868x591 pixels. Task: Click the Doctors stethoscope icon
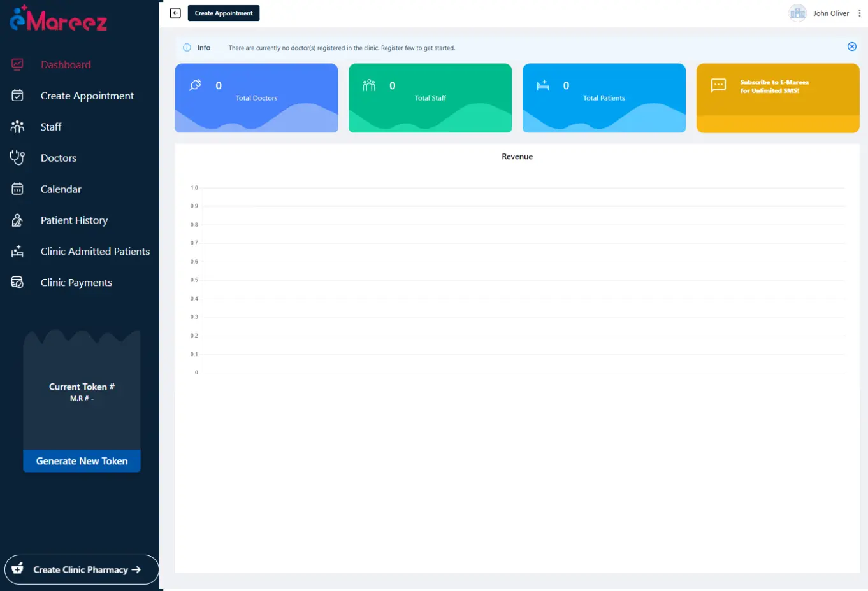17,158
